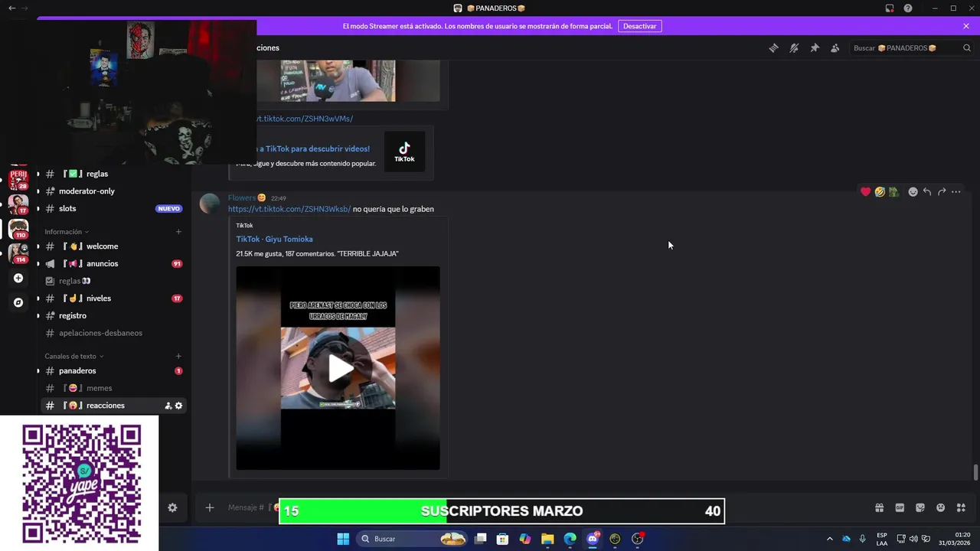Open the reglas rules-checklist channel
The image size is (980, 551).
(x=113, y=281)
